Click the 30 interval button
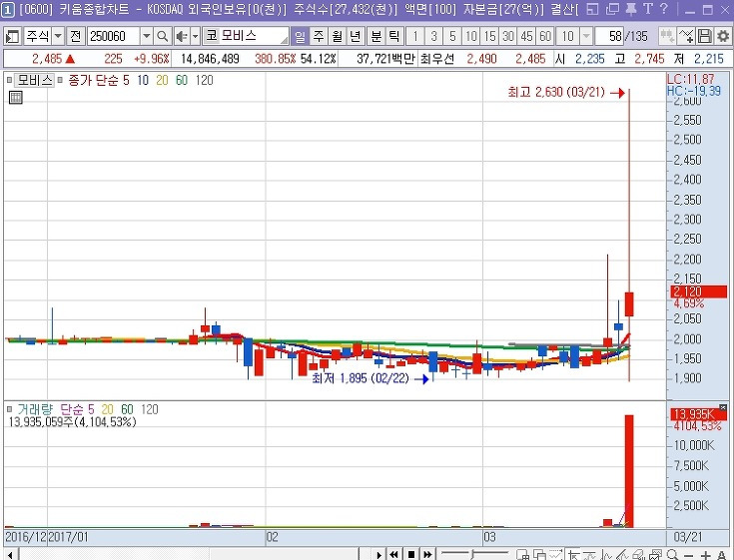Viewport: 734px width, 560px height. [x=508, y=36]
